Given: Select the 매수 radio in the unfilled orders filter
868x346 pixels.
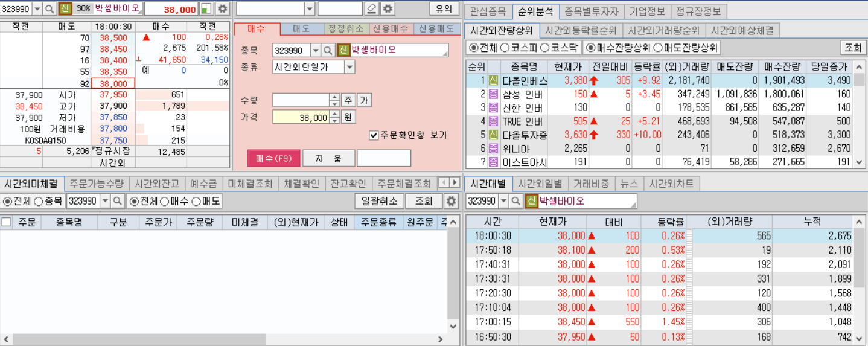Looking at the screenshot, I should click(164, 201).
